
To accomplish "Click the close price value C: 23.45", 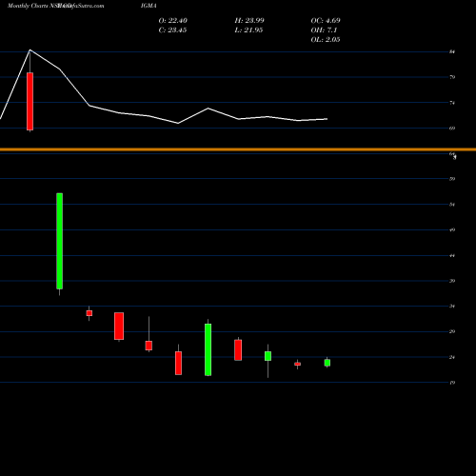I will pyautogui.click(x=172, y=30).
